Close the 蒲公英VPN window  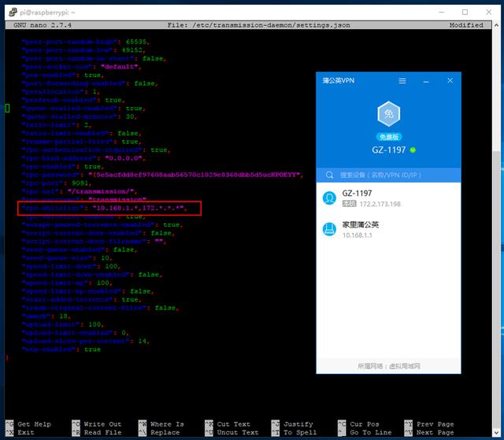click(x=450, y=81)
